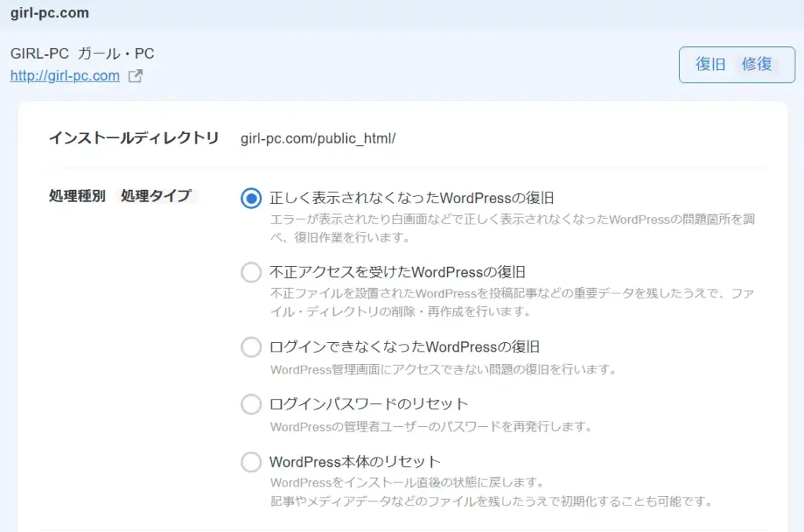Click the 処理種別 処理タイプ field label
Image resolution: width=804 pixels, height=532 pixels.
click(119, 196)
